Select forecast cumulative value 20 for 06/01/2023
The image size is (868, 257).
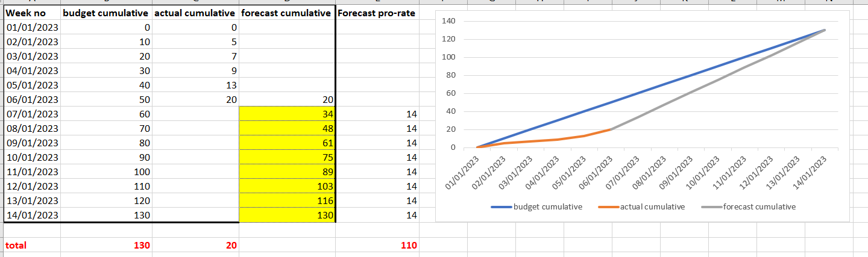[x=287, y=99]
